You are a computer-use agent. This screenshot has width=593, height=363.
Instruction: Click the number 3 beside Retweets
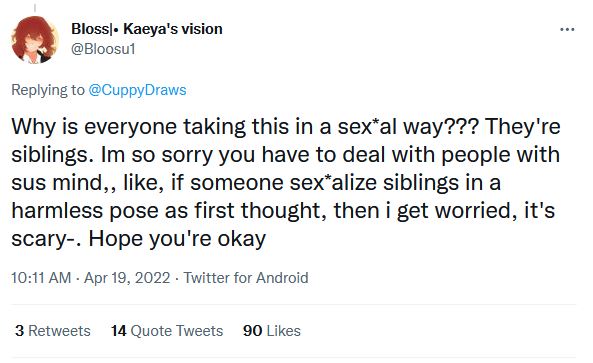coord(20,331)
